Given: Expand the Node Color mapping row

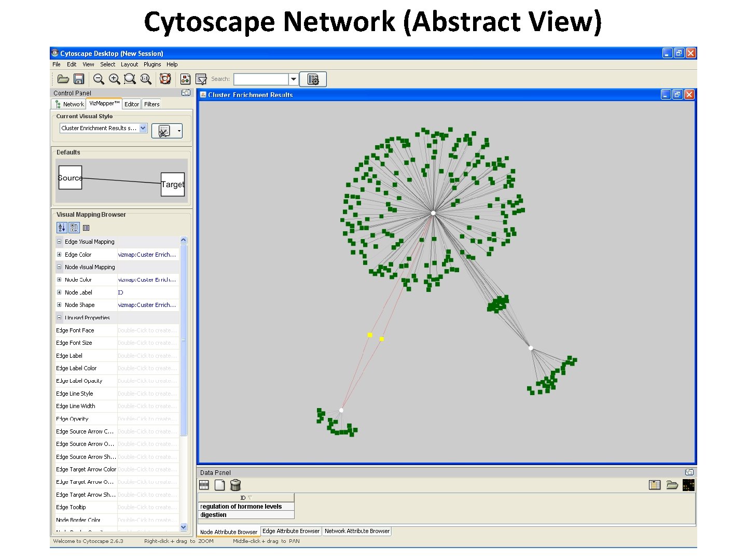Looking at the screenshot, I should coord(59,279).
